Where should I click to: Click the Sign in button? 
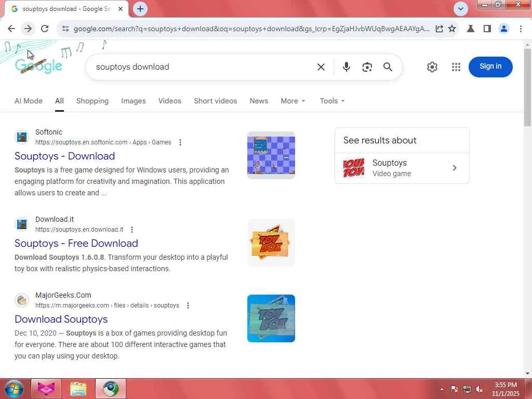490,67
